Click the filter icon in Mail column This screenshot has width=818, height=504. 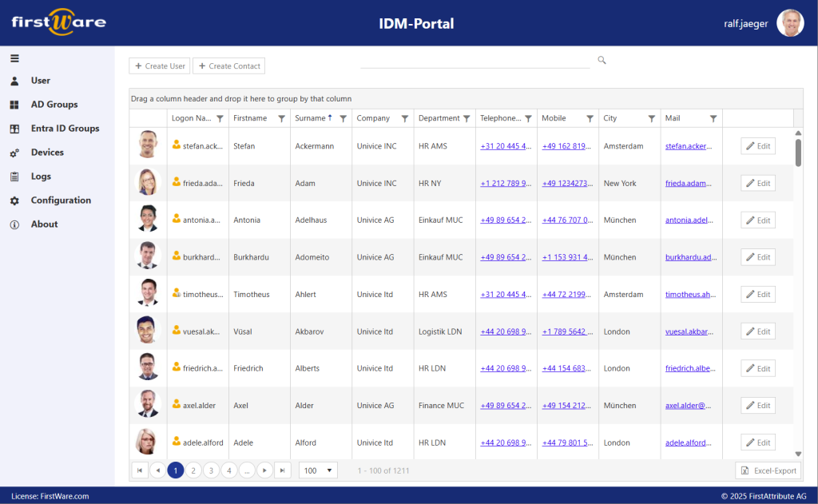click(x=713, y=118)
